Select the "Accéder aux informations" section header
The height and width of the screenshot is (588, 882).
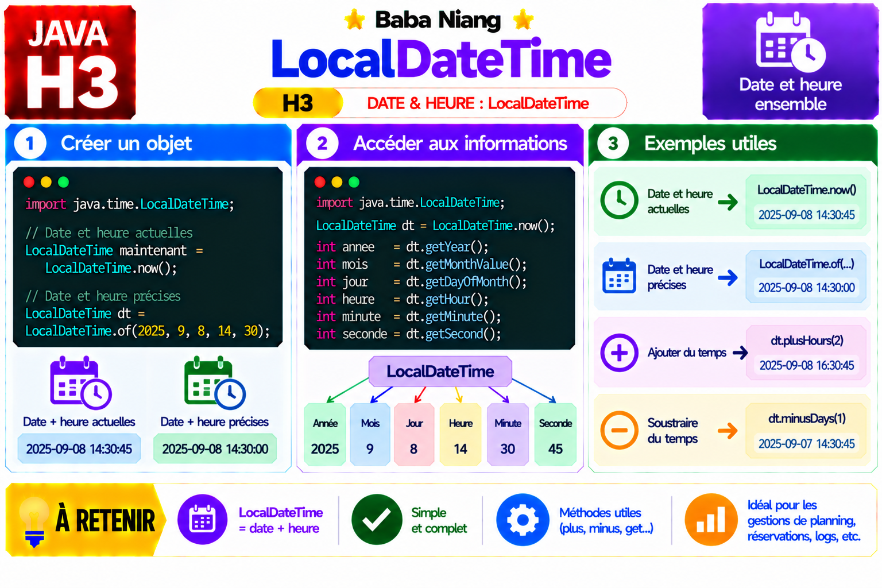click(x=440, y=144)
